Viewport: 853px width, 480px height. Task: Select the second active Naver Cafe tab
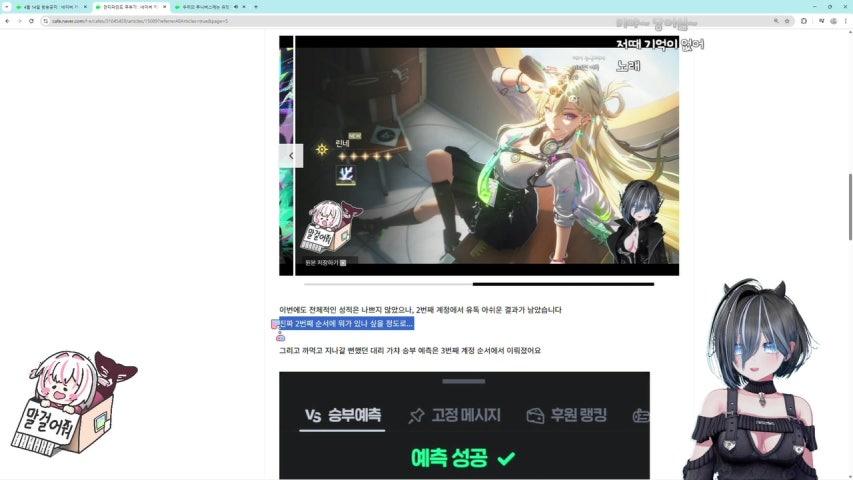pyautogui.click(x=131, y=7)
